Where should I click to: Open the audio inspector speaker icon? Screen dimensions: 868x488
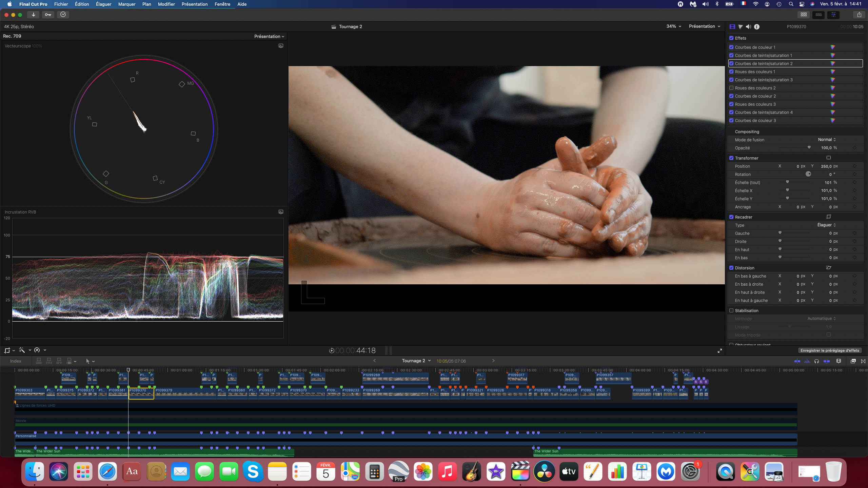pyautogui.click(x=748, y=26)
